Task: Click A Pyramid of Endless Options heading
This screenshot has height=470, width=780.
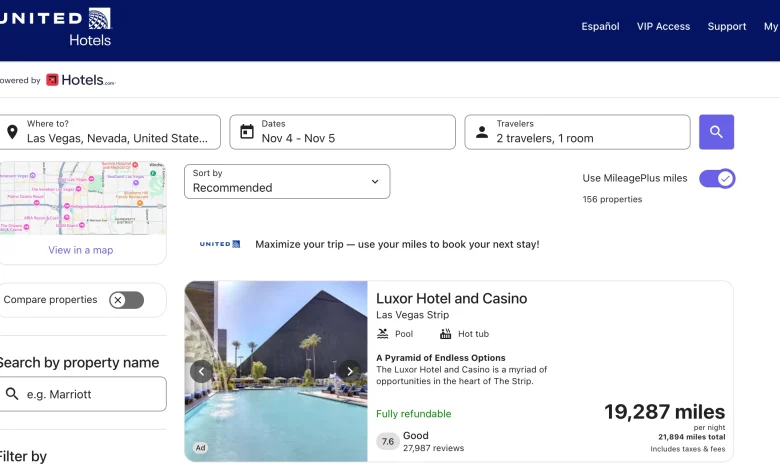Action: click(441, 358)
